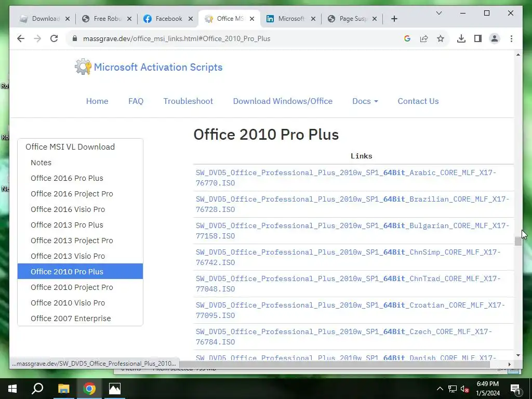This screenshot has height=399, width=532.
Task: Download the 64Bit Bulgarian ISO link
Action: [x=353, y=231]
